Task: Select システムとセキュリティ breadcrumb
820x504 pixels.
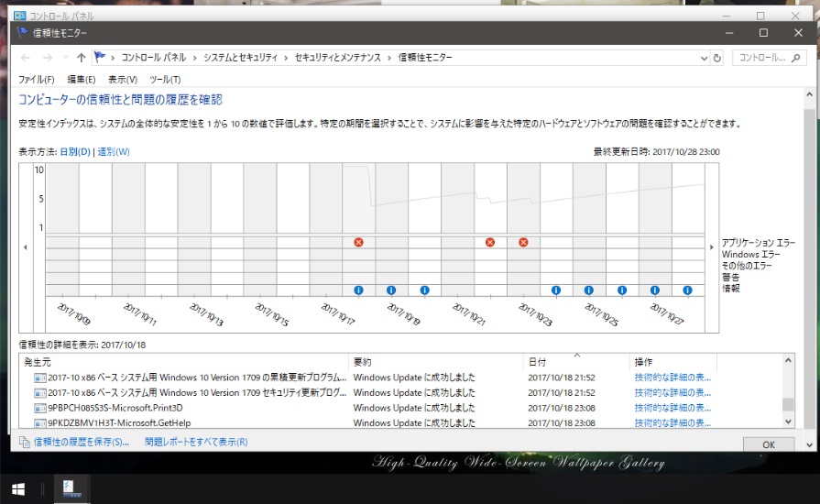Action: click(x=240, y=58)
